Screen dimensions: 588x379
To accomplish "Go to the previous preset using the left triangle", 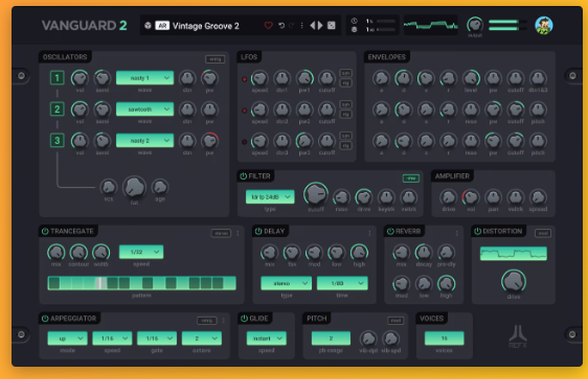I will [x=312, y=25].
